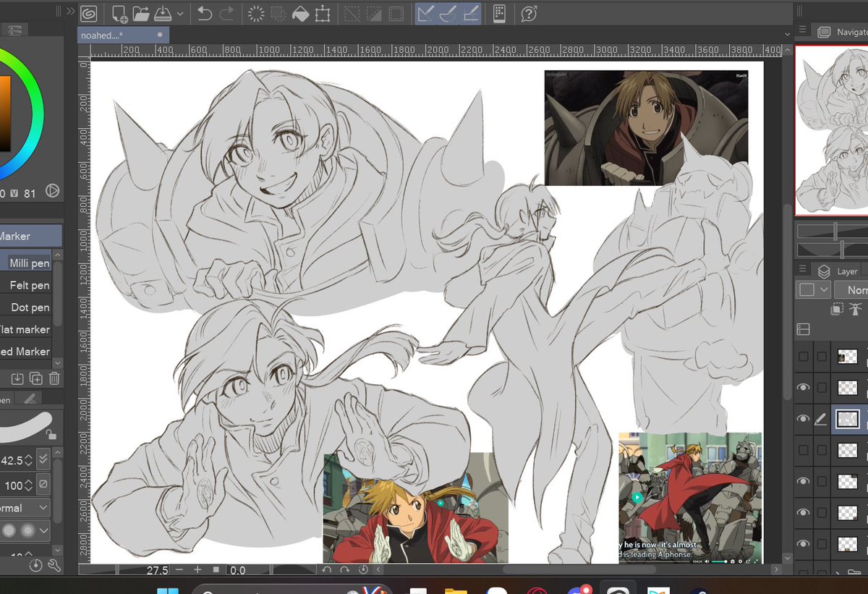Toggle Snap to Special Ruler
Image resolution: width=868 pixels, height=594 pixels.
coord(448,14)
